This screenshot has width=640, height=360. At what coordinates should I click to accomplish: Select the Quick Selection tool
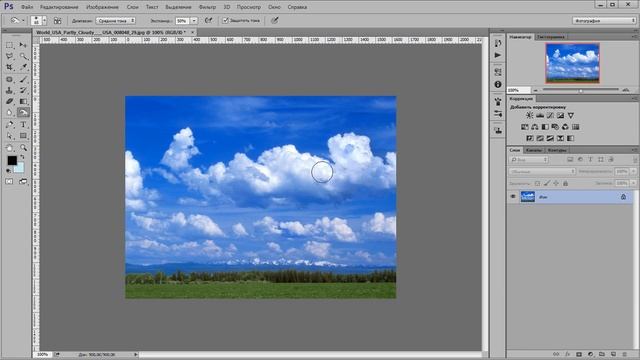pos(23,56)
